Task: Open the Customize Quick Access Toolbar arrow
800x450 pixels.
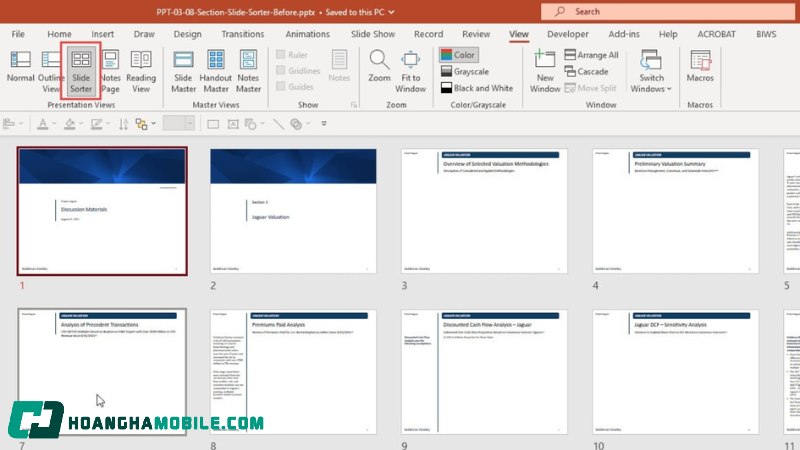Action: pyautogui.click(x=324, y=123)
